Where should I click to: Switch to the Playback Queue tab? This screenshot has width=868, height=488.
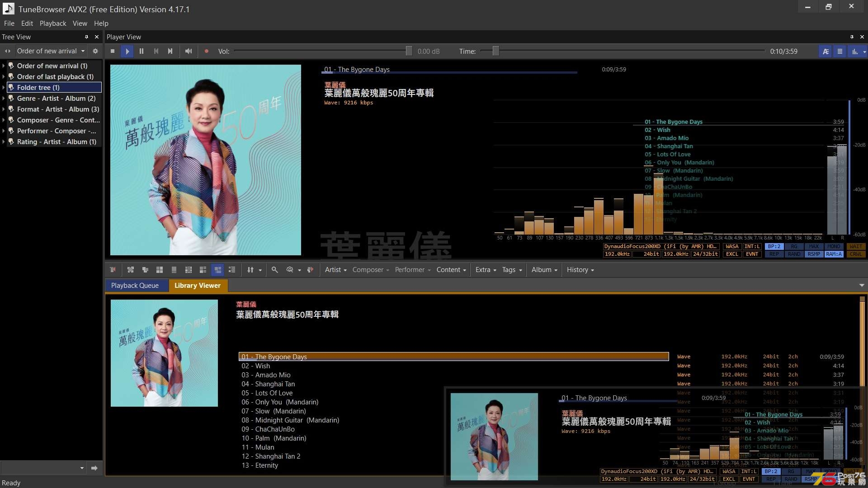135,286
